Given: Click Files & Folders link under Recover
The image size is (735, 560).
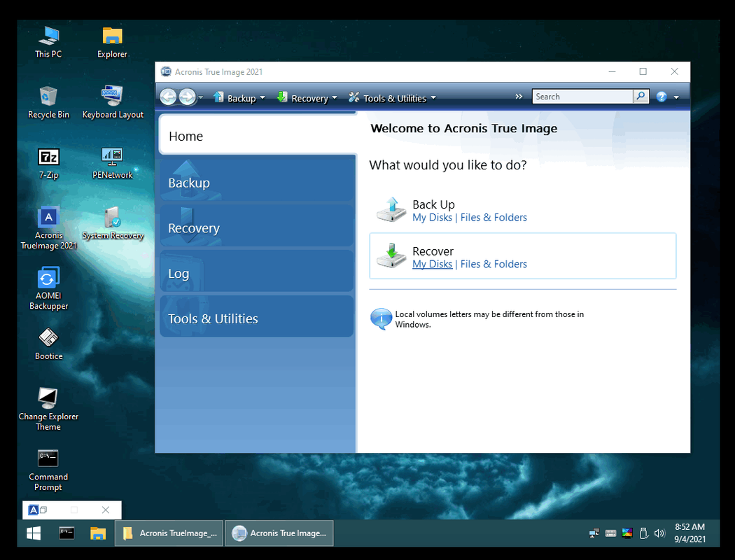Looking at the screenshot, I should click(x=493, y=264).
